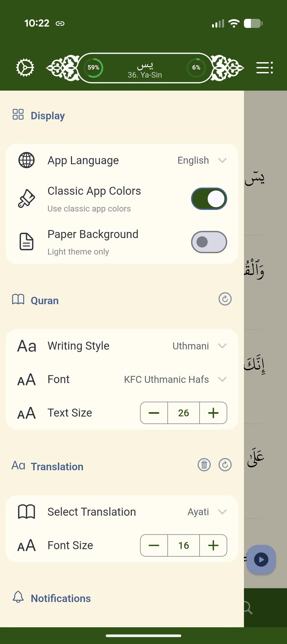Increase Quran Text Size with plus
Image resolution: width=287 pixels, height=644 pixels.
[213, 413]
